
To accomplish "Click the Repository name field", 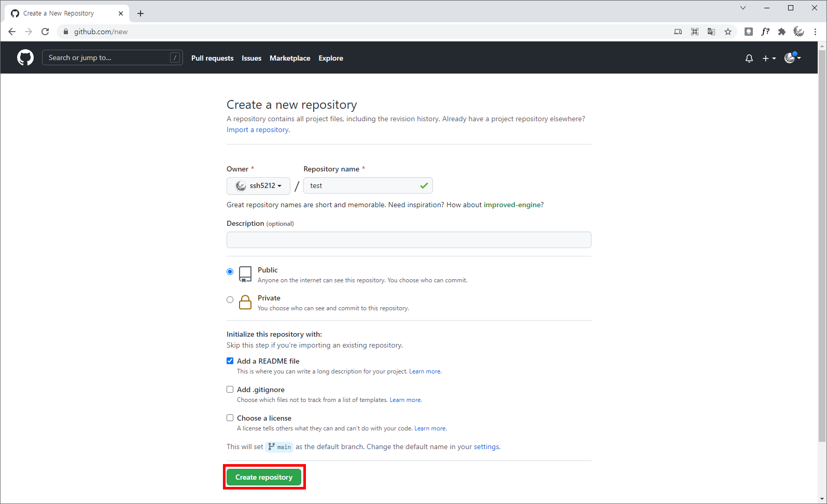I will (x=368, y=185).
